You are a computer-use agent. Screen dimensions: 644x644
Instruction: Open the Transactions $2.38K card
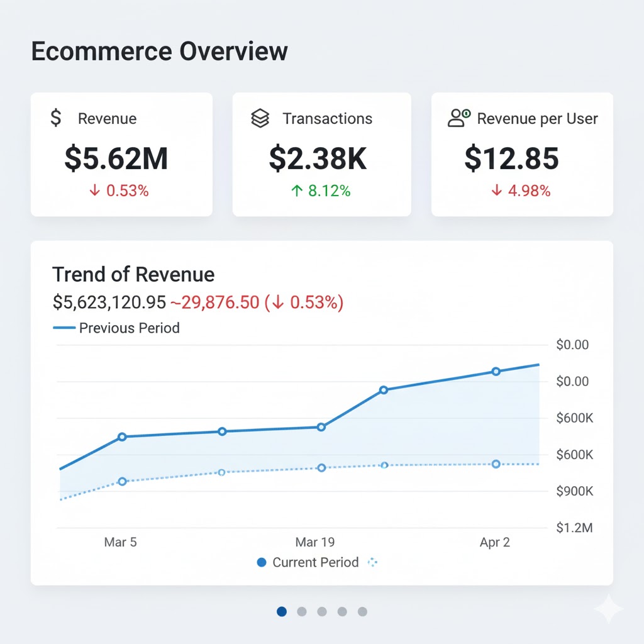tap(321, 155)
